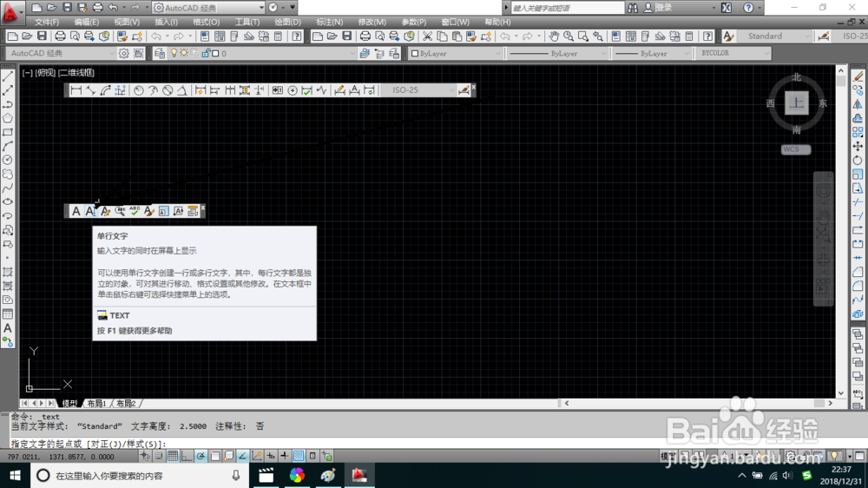Image resolution: width=868 pixels, height=488 pixels.
Task: Open Find and Replace text icon
Action: pos(120,211)
